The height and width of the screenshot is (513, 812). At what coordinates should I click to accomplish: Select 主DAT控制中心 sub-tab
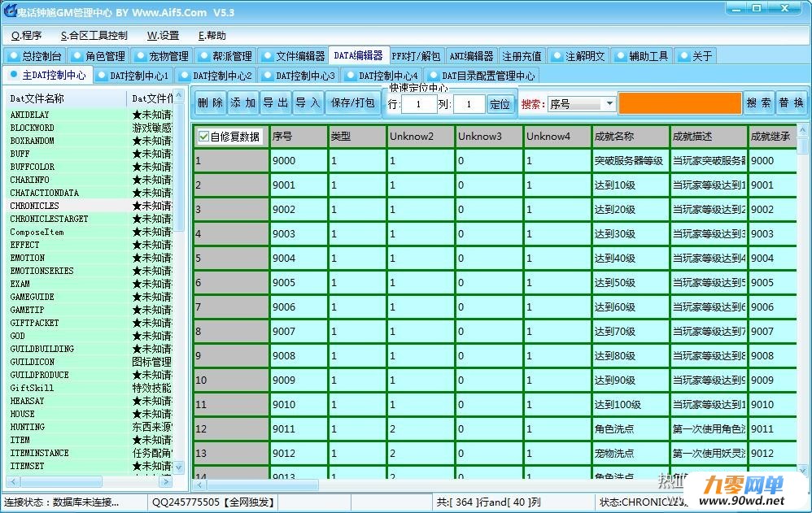48,75
